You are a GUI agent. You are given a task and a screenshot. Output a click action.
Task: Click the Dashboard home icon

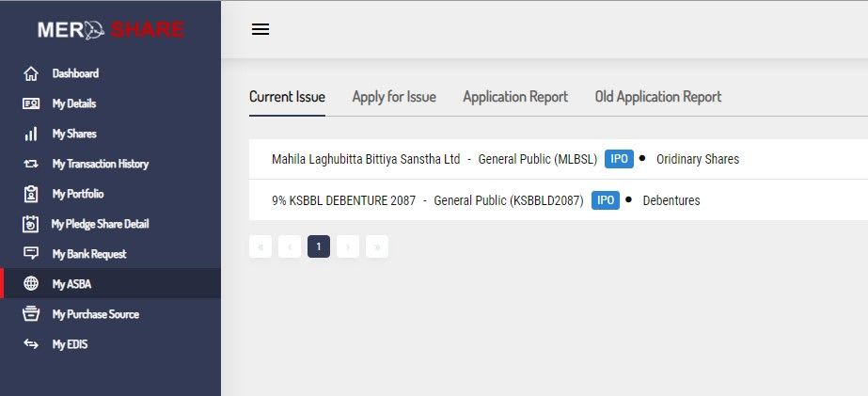click(x=31, y=73)
